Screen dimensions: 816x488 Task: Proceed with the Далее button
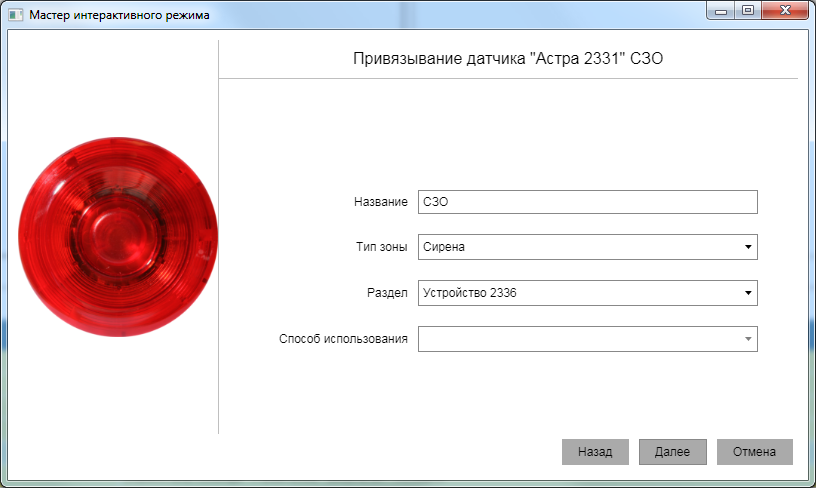(672, 452)
